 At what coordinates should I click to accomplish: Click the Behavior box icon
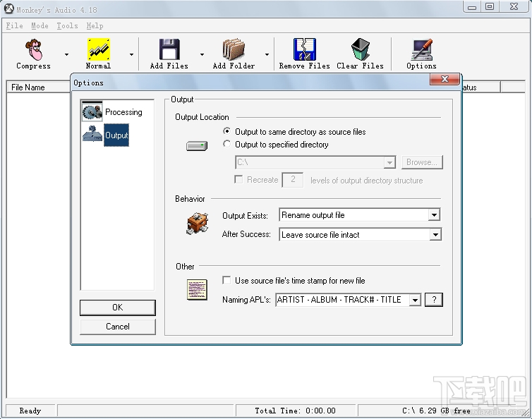(197, 223)
